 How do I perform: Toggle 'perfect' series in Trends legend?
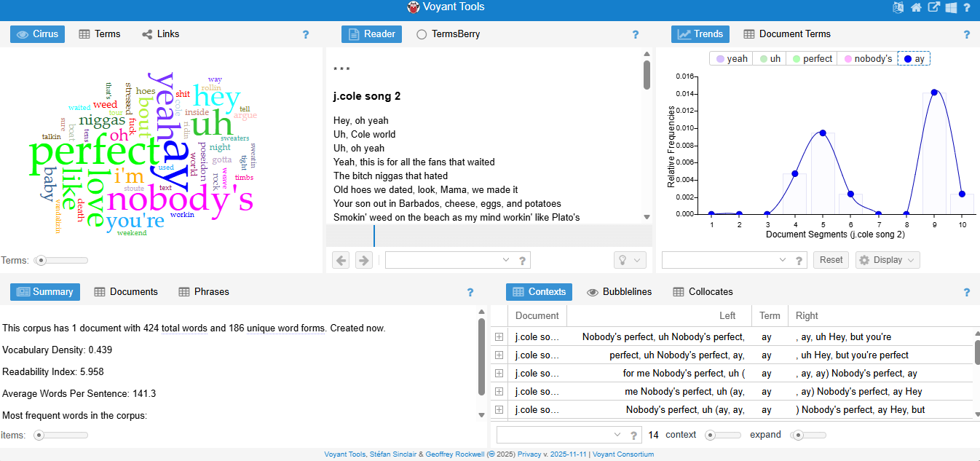(812, 59)
